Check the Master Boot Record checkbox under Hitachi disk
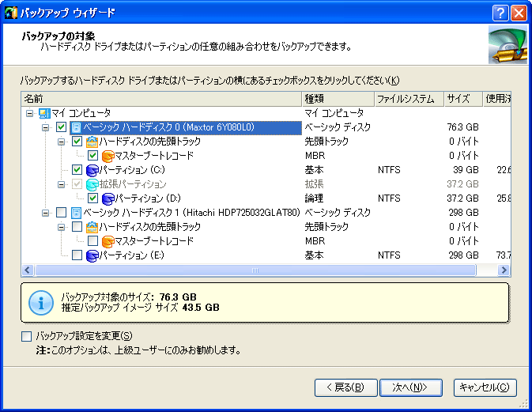 92,241
